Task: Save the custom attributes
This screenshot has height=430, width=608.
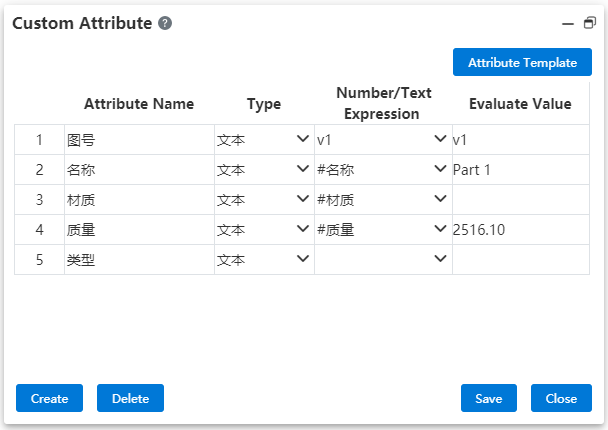Action: [489, 398]
